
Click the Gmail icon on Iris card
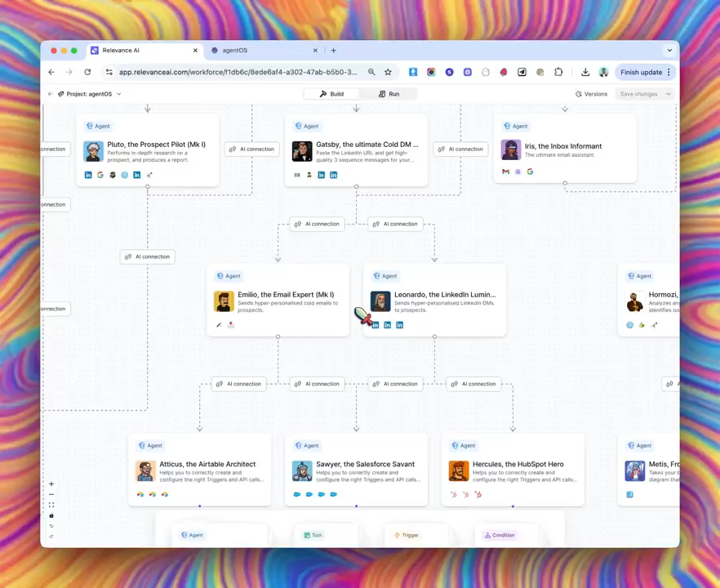point(505,171)
